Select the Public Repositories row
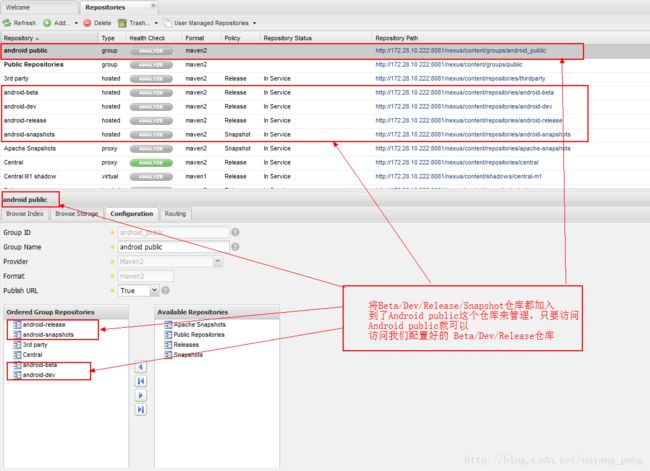The height and width of the screenshot is (471, 650). tap(323, 65)
